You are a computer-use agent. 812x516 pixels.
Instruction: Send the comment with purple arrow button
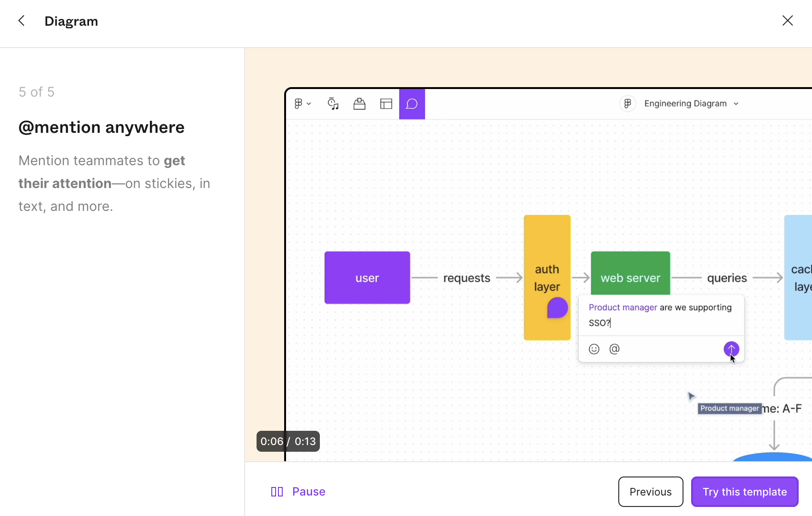tap(731, 349)
